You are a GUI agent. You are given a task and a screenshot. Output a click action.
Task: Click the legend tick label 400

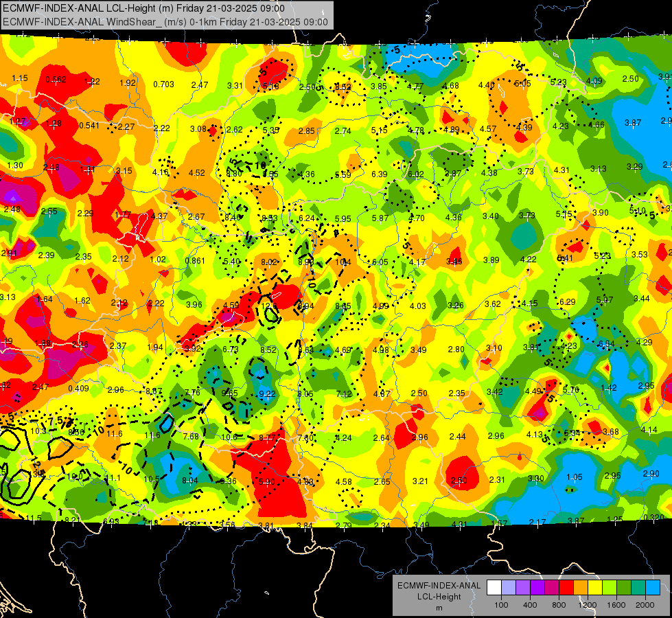(530, 605)
